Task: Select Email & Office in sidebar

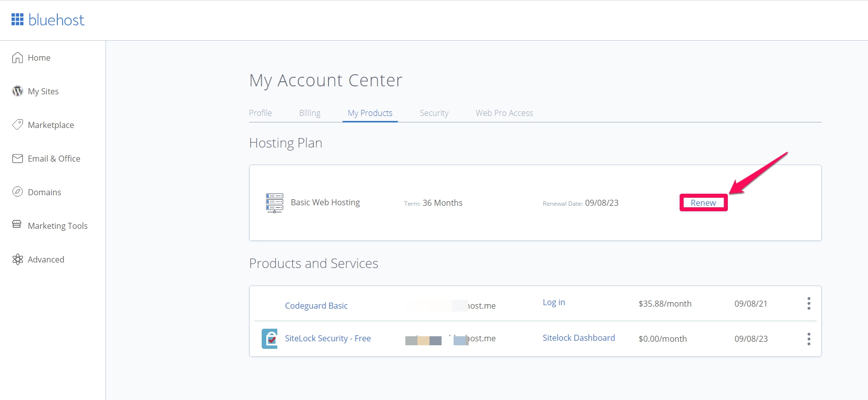Action: [x=54, y=159]
